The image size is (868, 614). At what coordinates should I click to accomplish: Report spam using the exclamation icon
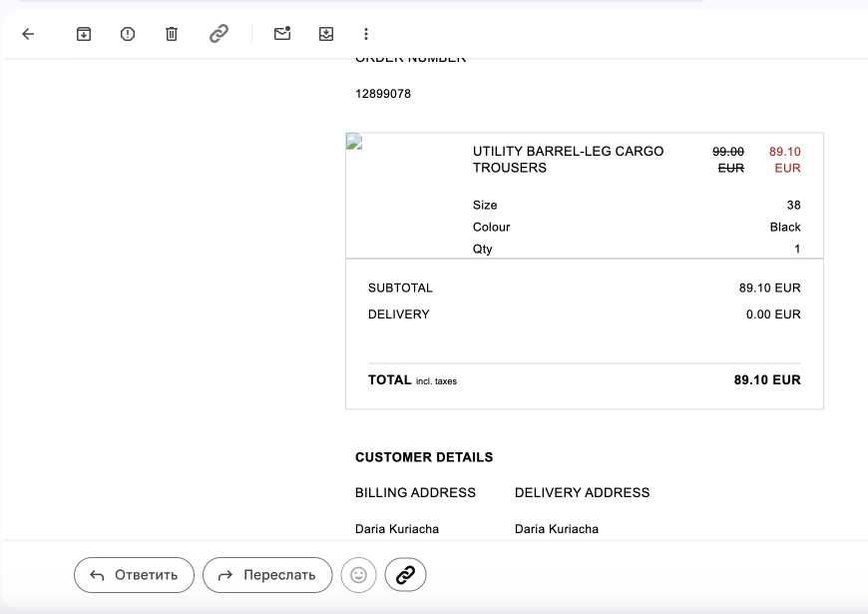pos(128,34)
